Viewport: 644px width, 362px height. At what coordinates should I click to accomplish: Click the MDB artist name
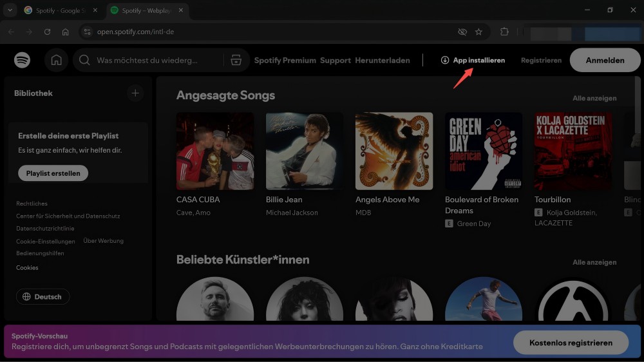pos(363,213)
